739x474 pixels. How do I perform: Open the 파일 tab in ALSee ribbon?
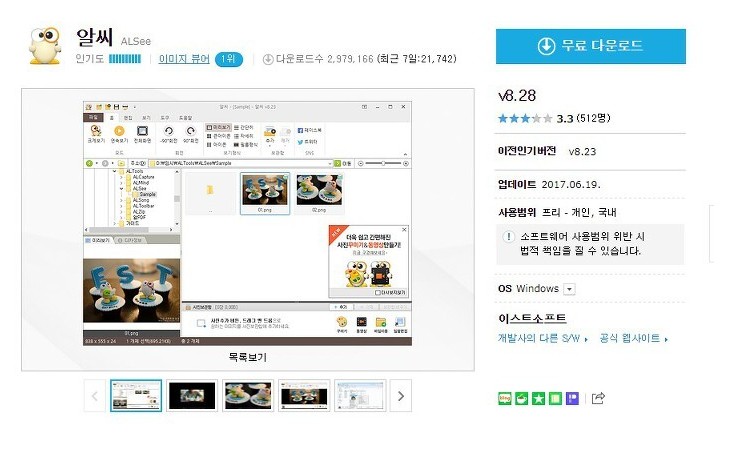93,117
